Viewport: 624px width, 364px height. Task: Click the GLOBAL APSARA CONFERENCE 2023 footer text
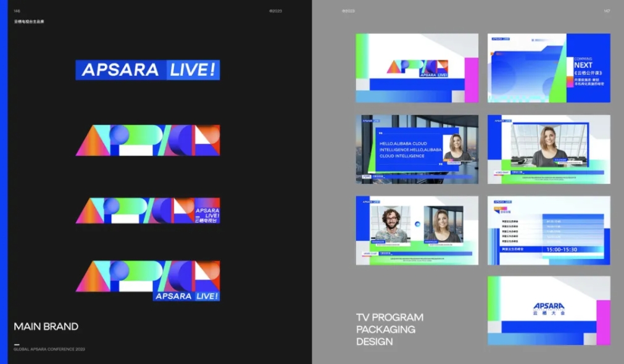(x=49, y=349)
